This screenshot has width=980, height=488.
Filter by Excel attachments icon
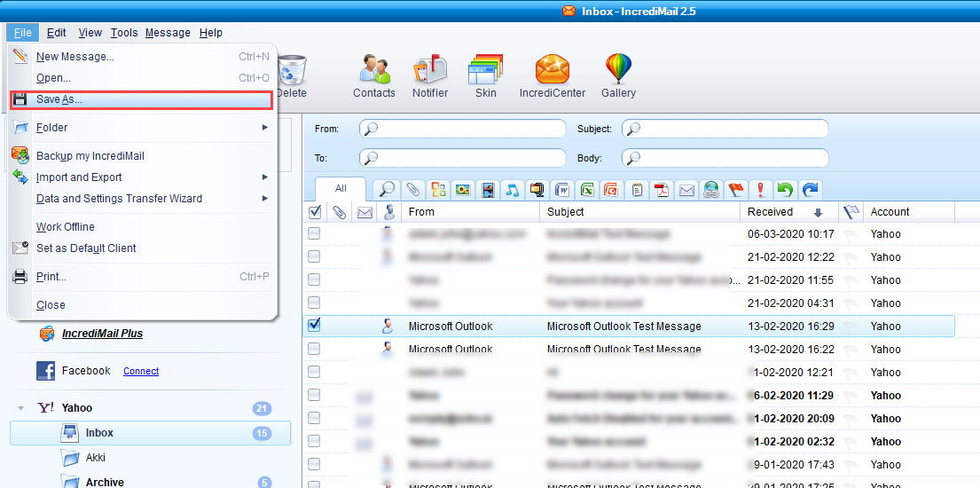586,190
